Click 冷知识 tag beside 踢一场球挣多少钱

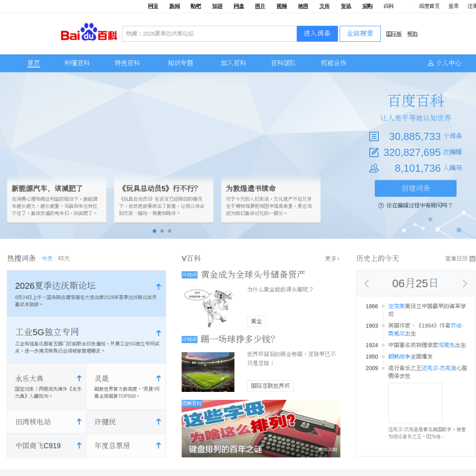[x=189, y=340]
